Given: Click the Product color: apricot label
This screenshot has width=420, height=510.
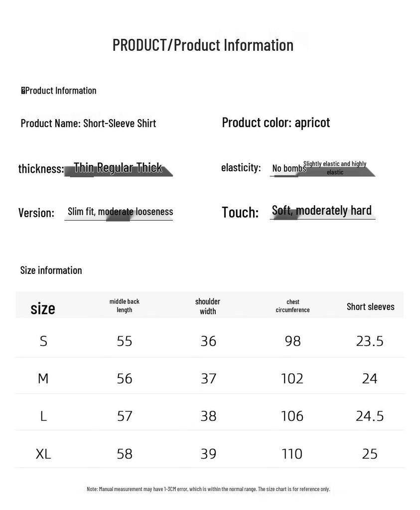Looking at the screenshot, I should pyautogui.click(x=276, y=123).
